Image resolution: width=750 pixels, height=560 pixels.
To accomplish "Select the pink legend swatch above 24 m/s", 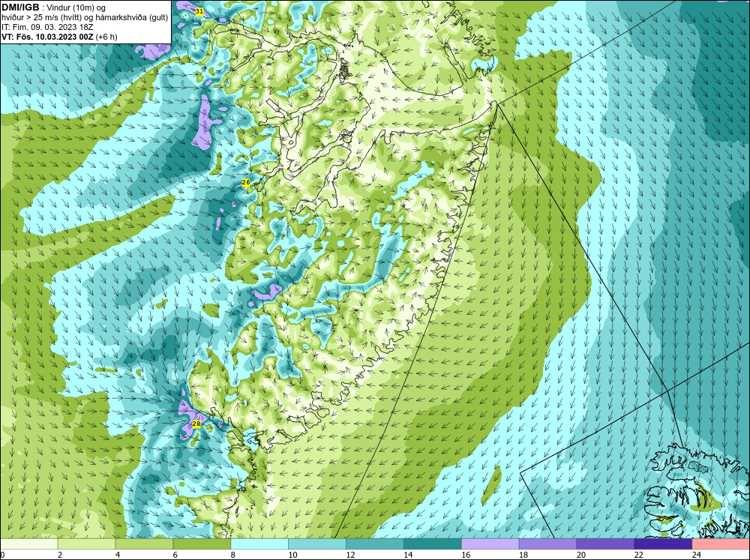I will pos(721,544).
